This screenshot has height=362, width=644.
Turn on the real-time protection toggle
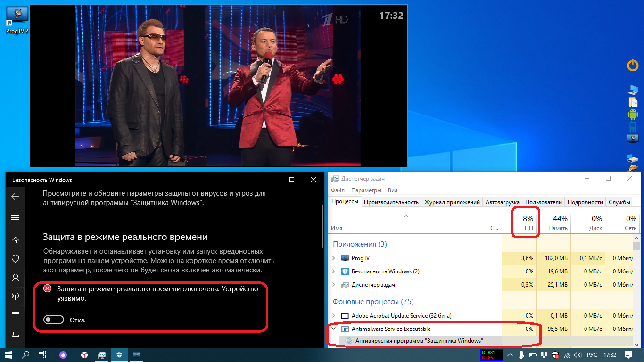pyautogui.click(x=53, y=320)
